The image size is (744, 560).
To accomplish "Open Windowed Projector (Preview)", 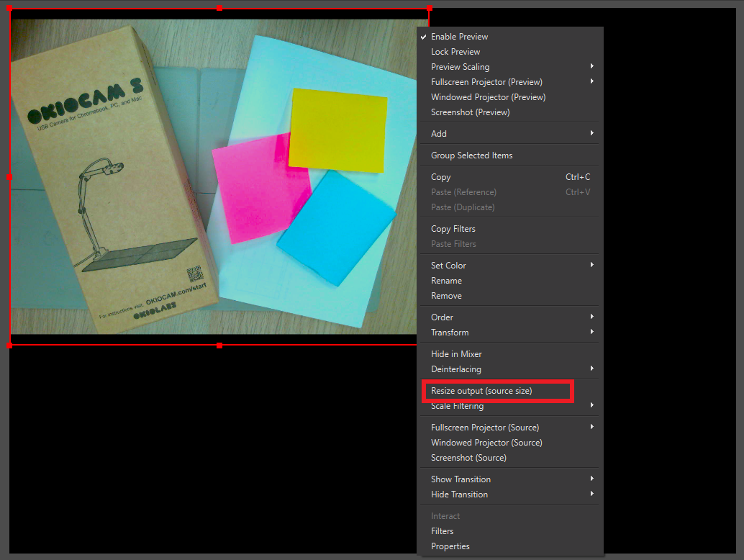I will [x=488, y=97].
